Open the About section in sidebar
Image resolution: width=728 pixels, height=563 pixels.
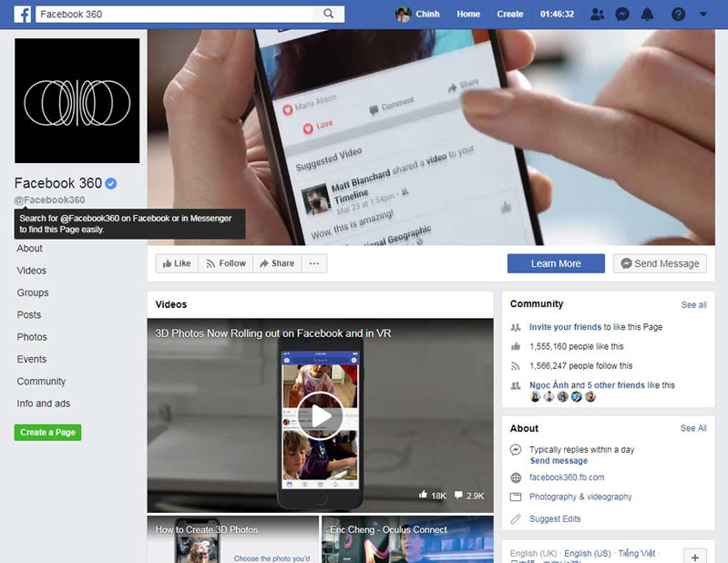coord(30,249)
